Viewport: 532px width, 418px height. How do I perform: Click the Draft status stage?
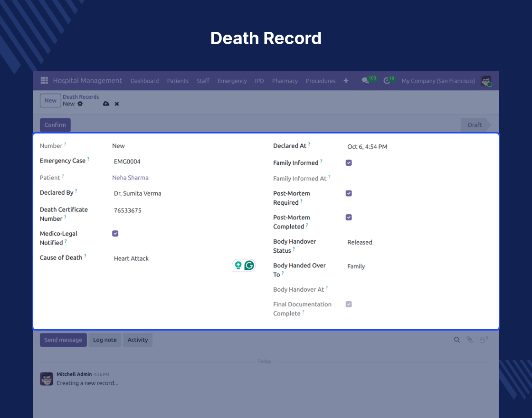(475, 125)
